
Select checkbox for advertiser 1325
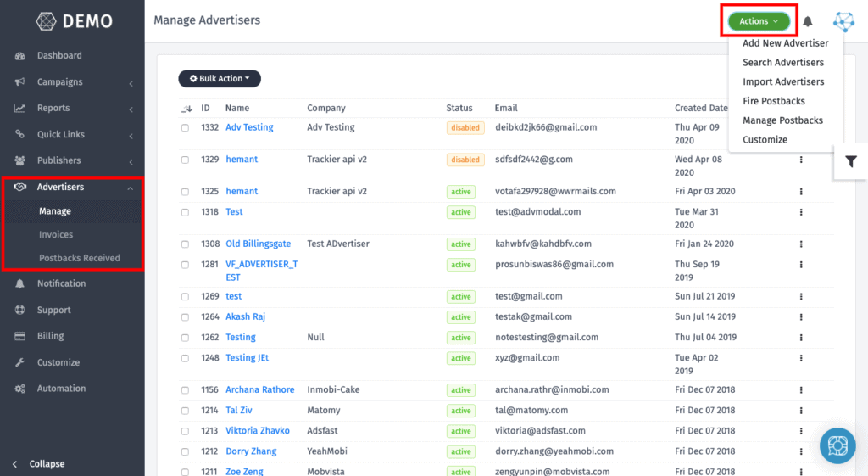tap(185, 192)
